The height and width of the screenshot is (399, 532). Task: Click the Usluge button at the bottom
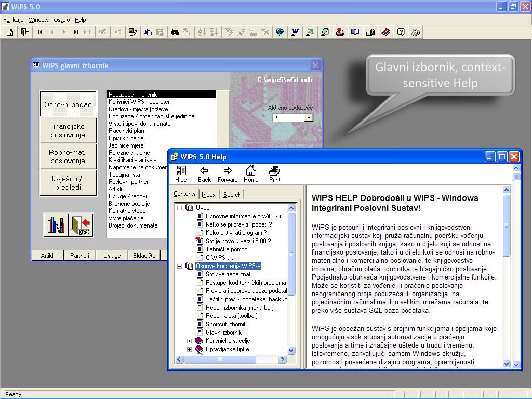[x=112, y=256]
